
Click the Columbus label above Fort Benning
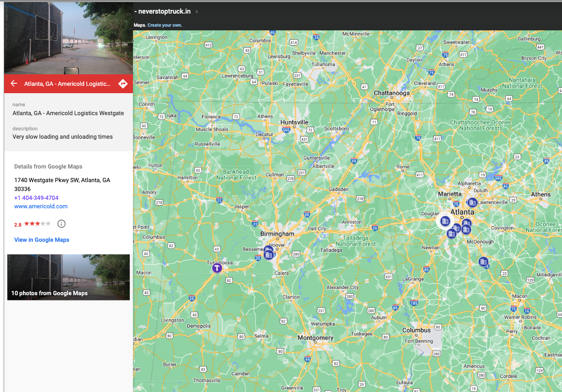(x=416, y=330)
